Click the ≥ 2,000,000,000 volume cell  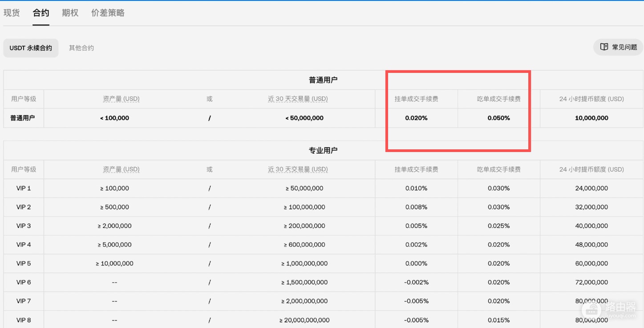(304, 301)
